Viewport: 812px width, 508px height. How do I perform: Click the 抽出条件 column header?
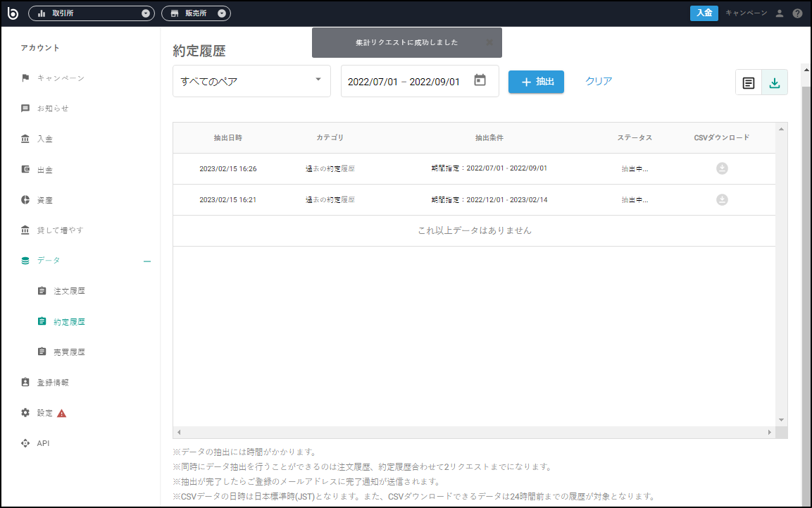(x=489, y=138)
